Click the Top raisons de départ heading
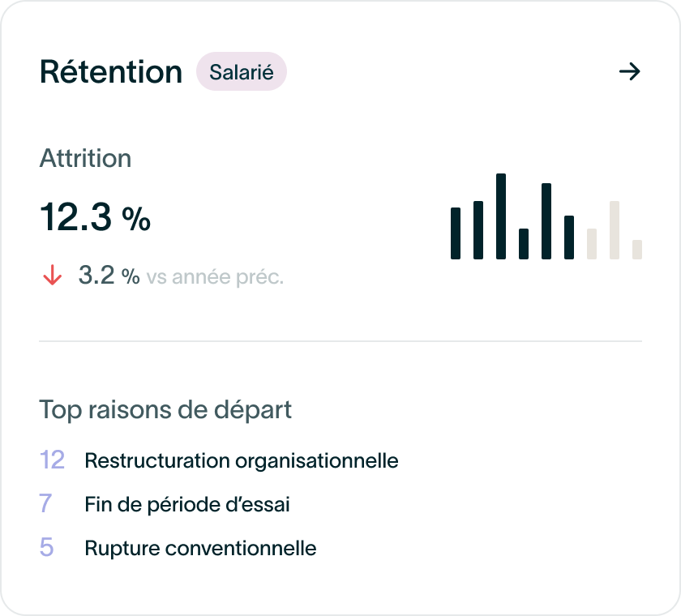The height and width of the screenshot is (616, 681). (x=165, y=410)
